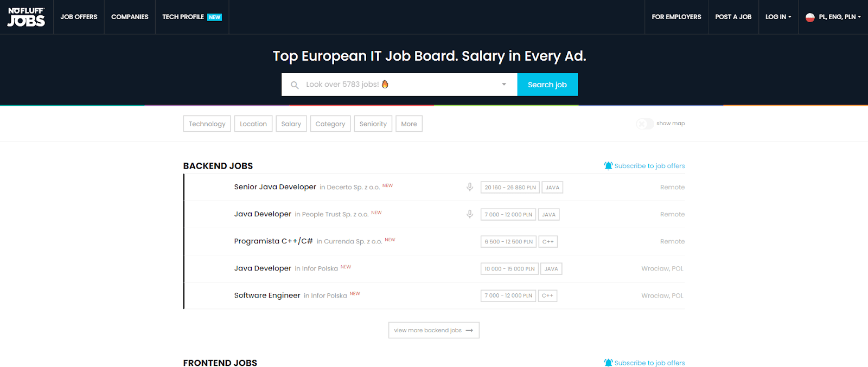Open Senior Java Developer at Decerto offer
Screen dimensions: 868x367
tap(435, 187)
